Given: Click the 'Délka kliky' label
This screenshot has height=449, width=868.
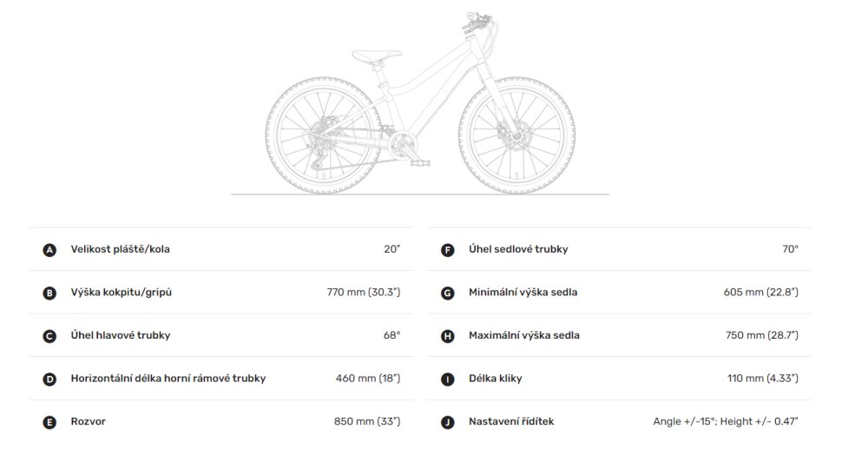Looking at the screenshot, I should (495, 379).
